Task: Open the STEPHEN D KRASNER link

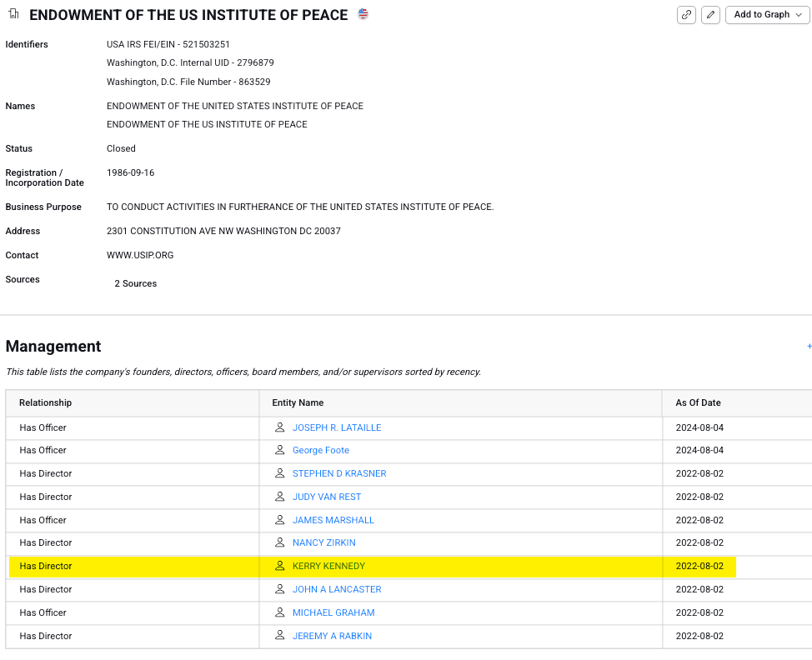Action: click(338, 473)
